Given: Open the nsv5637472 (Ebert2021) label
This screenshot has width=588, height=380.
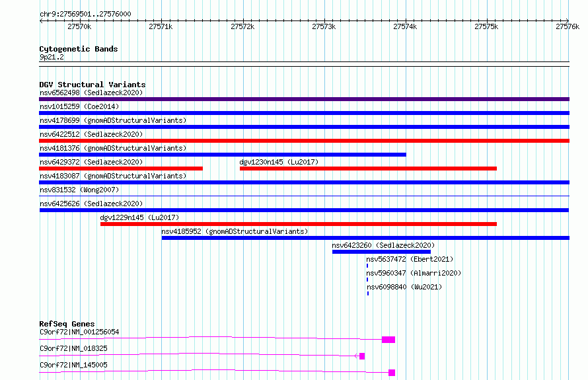Looking at the screenshot, I should 410,259.
